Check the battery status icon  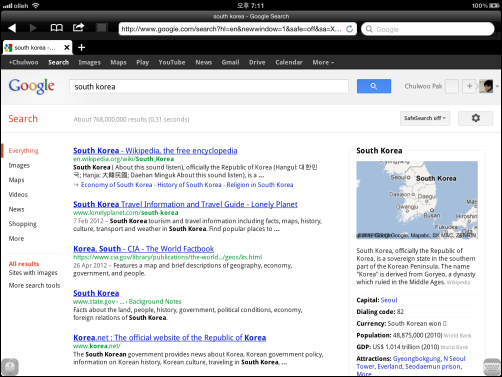tap(494, 6)
